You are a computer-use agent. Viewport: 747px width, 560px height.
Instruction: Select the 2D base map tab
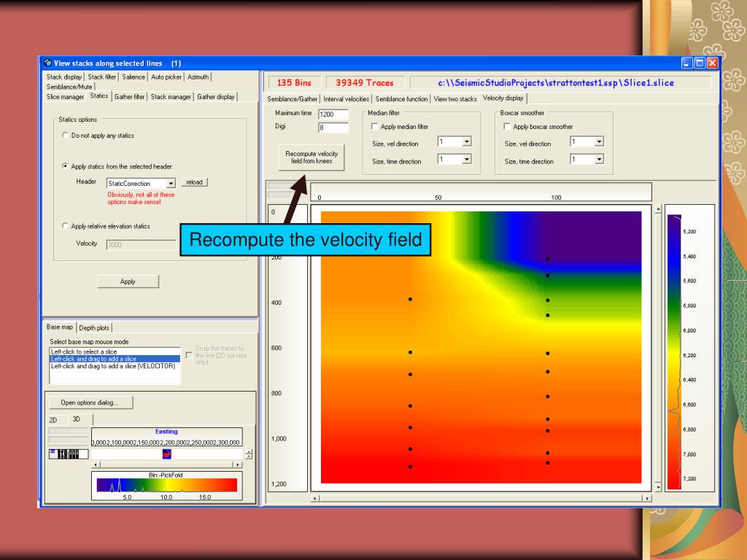[x=53, y=420]
